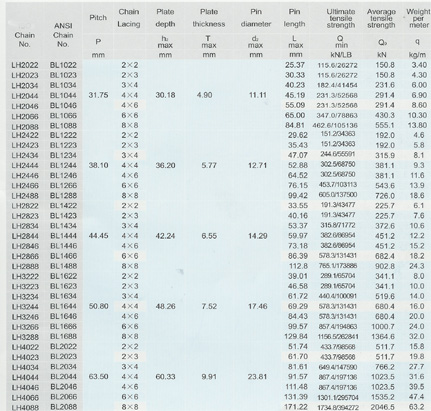
Task: Click plate depth value 48.26
Action: pos(165,306)
